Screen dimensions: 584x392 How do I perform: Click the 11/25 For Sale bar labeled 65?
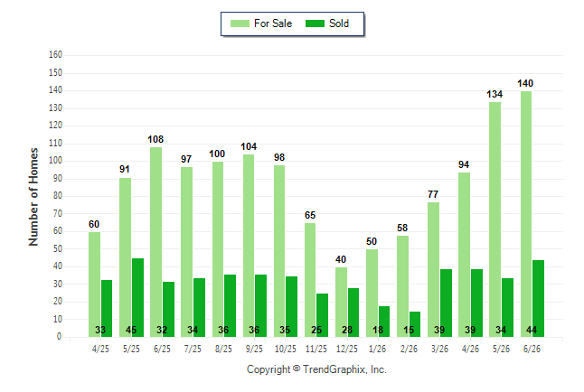tap(310, 280)
